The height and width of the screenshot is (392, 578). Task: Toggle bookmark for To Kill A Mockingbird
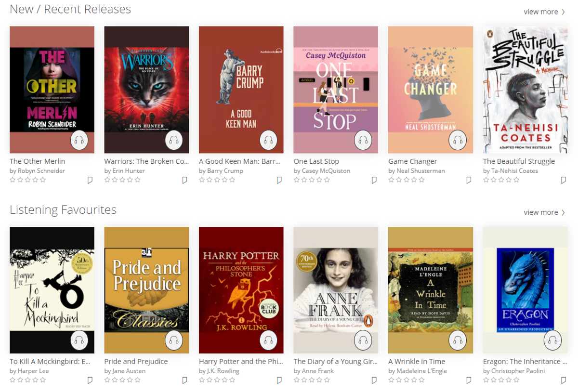[90, 380]
